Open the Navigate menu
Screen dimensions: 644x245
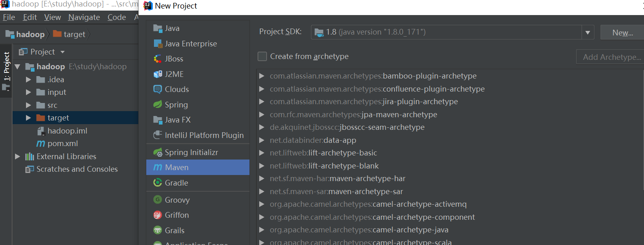click(x=84, y=17)
